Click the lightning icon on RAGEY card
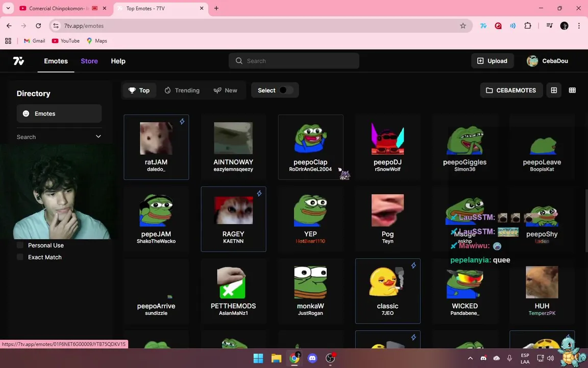Viewport: 588px width, 368px height. 259,193
